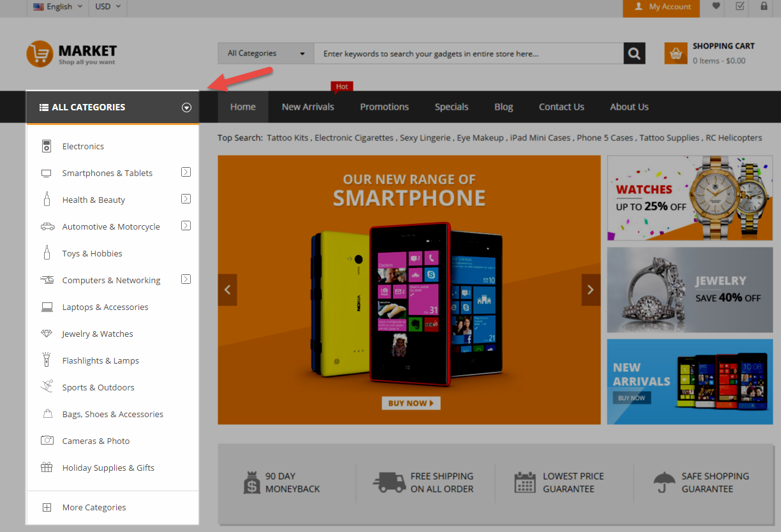This screenshot has width=781, height=532.
Task: Click the iPad Mini Cases link
Action: (540, 138)
